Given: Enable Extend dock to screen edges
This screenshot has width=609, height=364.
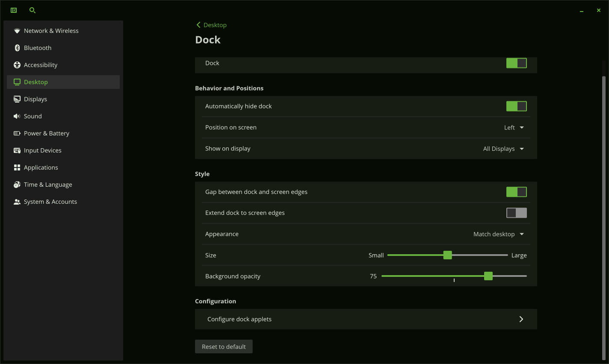Looking at the screenshot, I should point(516,213).
